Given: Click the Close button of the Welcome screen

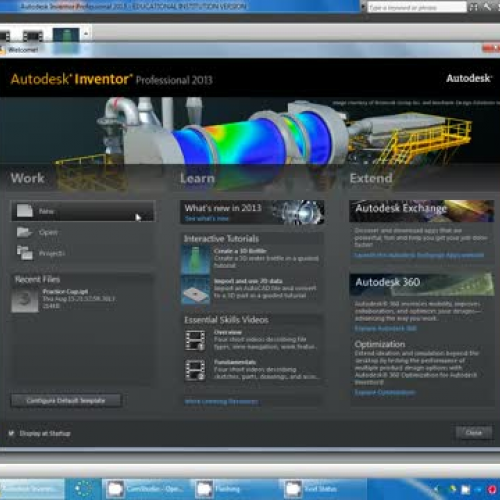Looking at the screenshot, I should [x=474, y=433].
